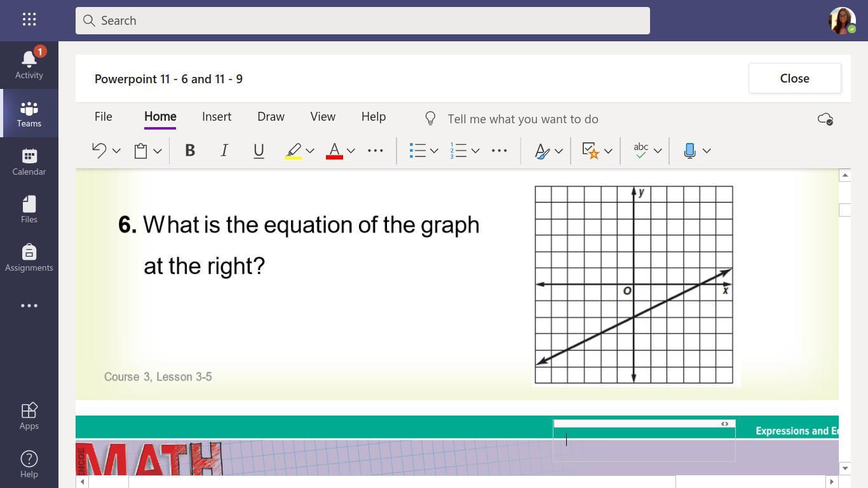Screen dimensions: 868x488
Task: Open the numbered list icon
Action: pyautogui.click(x=459, y=151)
